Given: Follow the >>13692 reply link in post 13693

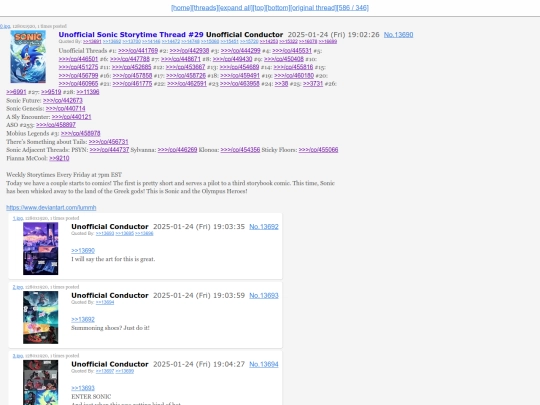Looking at the screenshot, I should pyautogui.click(x=83, y=320).
